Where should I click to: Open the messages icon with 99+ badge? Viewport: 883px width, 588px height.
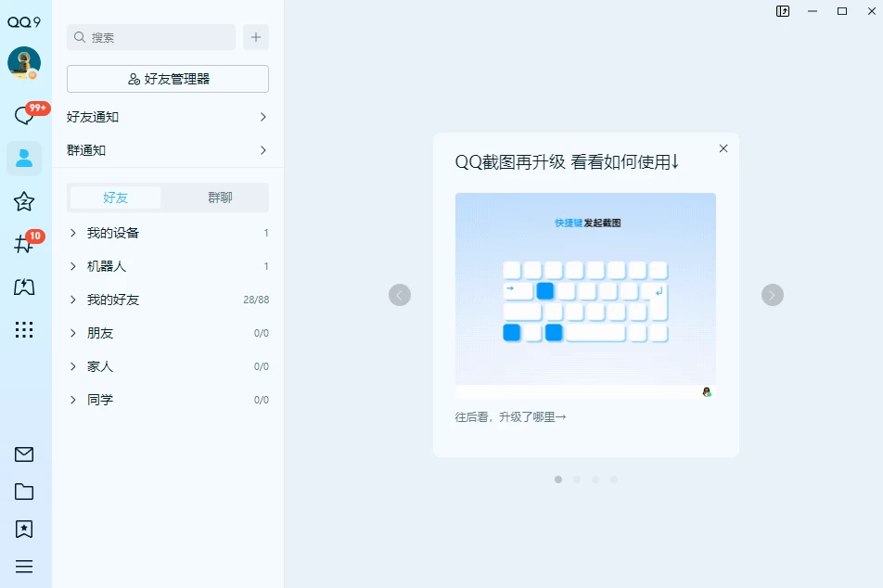click(x=24, y=116)
